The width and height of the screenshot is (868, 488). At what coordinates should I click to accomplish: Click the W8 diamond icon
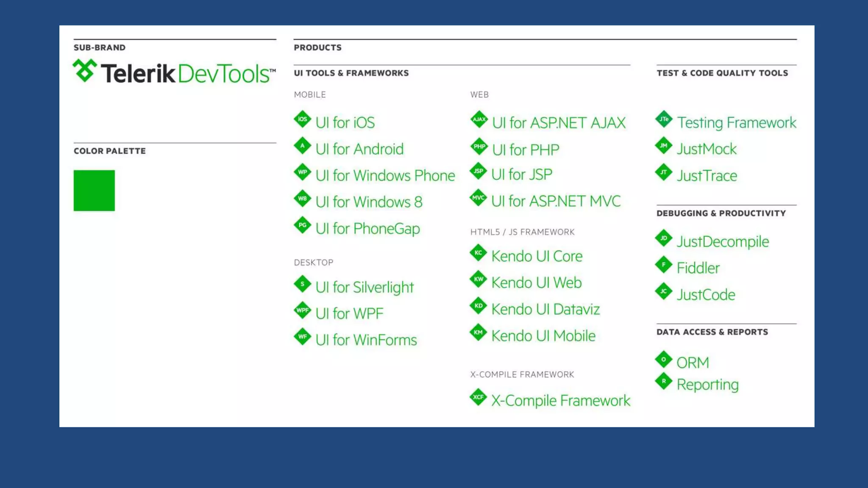coord(302,199)
